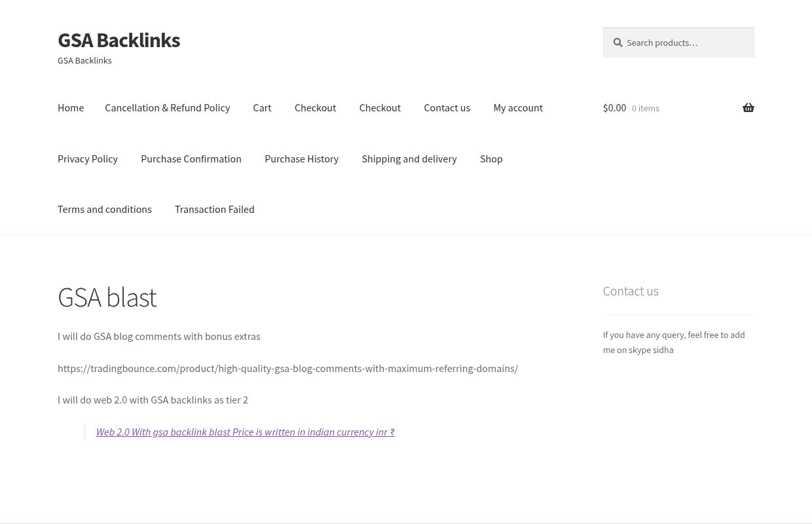Click the Contact us sidebar heading
The height and width of the screenshot is (524, 812).
click(x=631, y=291)
